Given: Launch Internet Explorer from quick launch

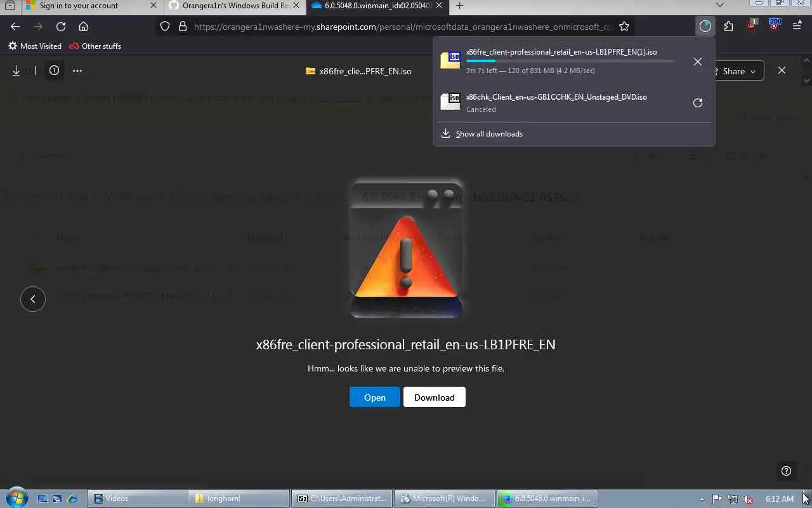Looking at the screenshot, I should (x=72, y=499).
